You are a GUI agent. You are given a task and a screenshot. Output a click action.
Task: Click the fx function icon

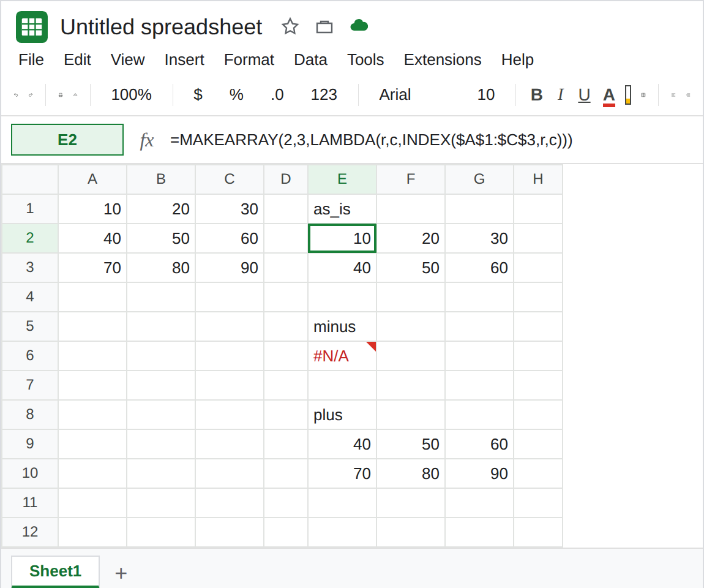(x=147, y=140)
